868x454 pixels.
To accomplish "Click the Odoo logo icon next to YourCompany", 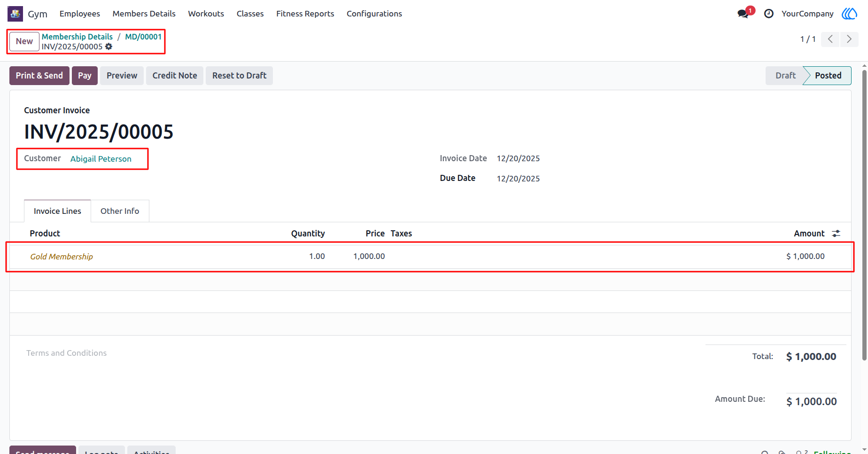I will [849, 14].
